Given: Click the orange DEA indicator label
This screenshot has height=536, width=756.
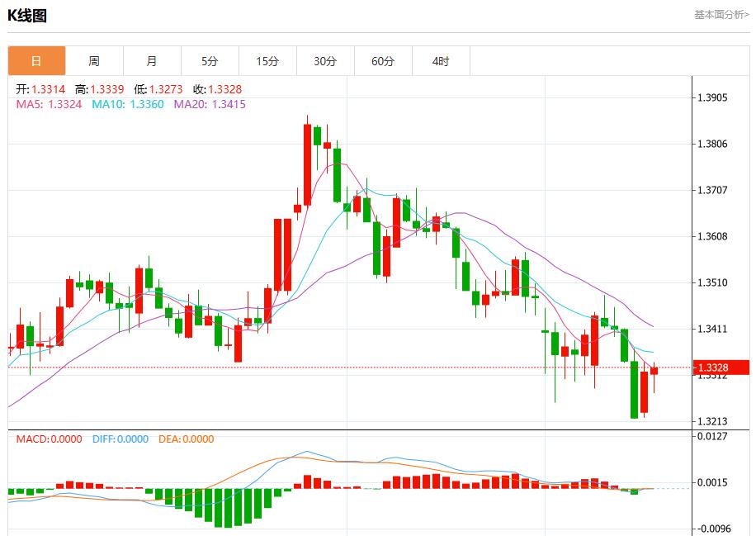Looking at the screenshot, I should 187,439.
